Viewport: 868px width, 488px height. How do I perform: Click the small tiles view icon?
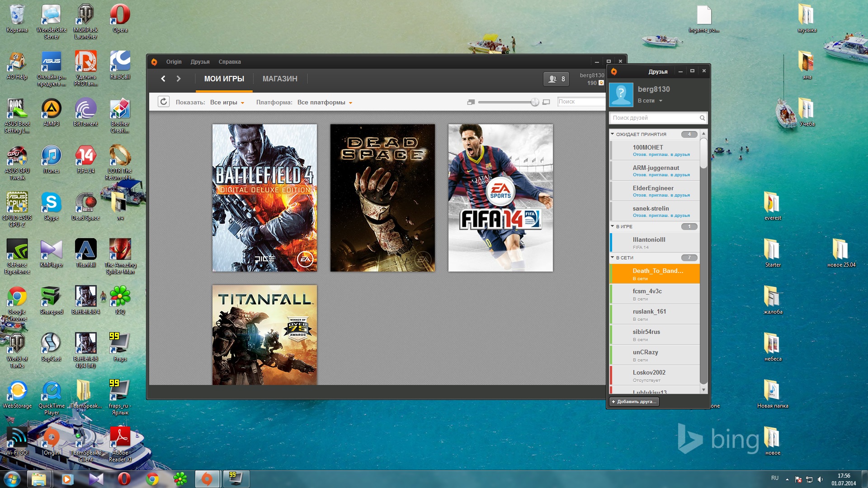[471, 102]
